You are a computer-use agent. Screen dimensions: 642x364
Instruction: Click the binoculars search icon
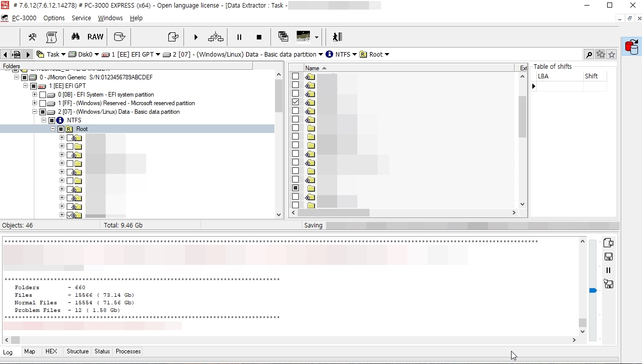(x=76, y=36)
